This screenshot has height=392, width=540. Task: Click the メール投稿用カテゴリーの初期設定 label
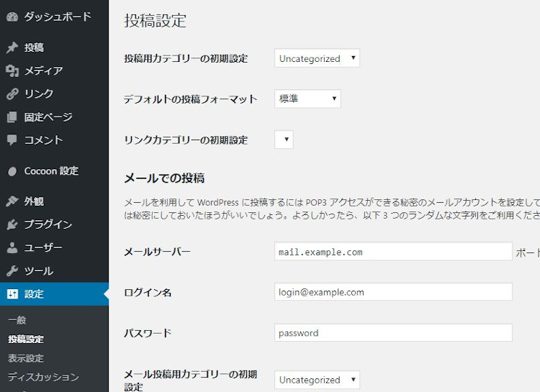click(191, 380)
